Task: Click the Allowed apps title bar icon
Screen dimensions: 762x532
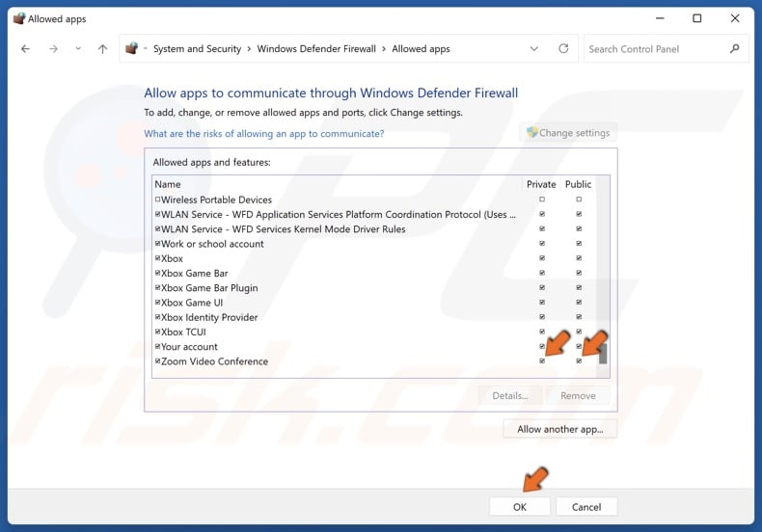Action: pyautogui.click(x=19, y=18)
